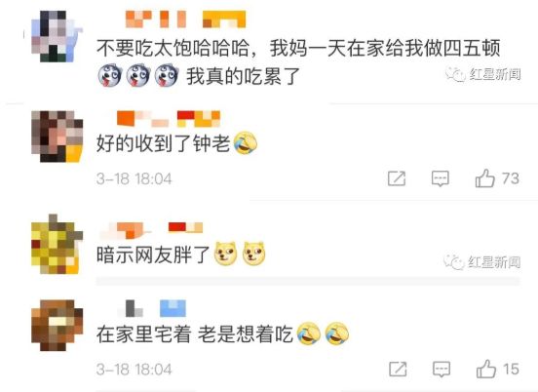The height and width of the screenshot is (392, 538).
Task: Select the comment text 我真的吃累了
Action: click(244, 76)
